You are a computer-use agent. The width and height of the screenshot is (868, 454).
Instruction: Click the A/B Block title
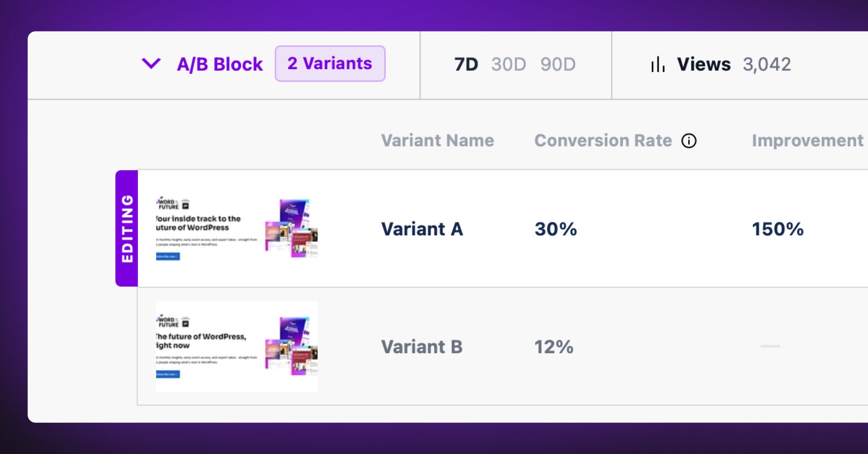point(220,64)
